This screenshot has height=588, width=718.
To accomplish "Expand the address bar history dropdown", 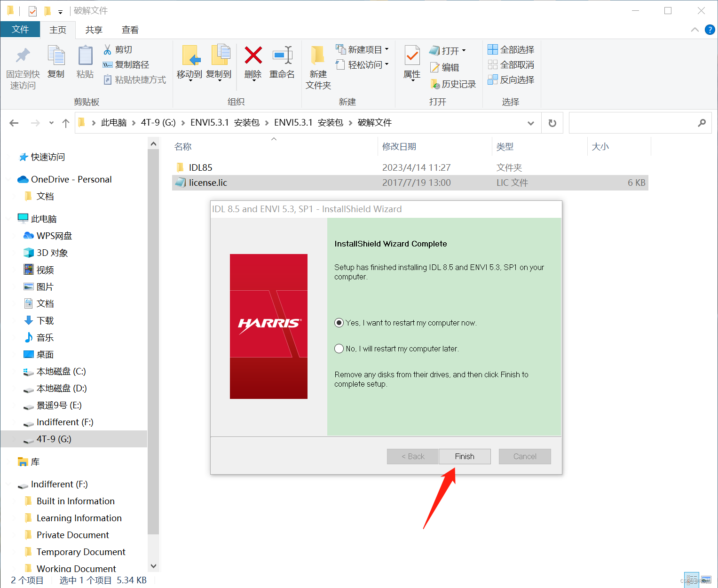I will pyautogui.click(x=531, y=123).
